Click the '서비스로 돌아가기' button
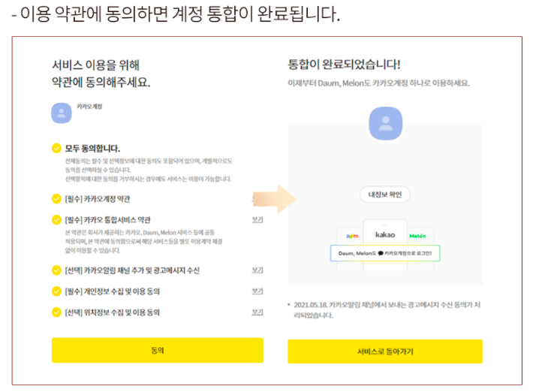Image resolution: width=533 pixels, height=392 pixels. pos(385,351)
